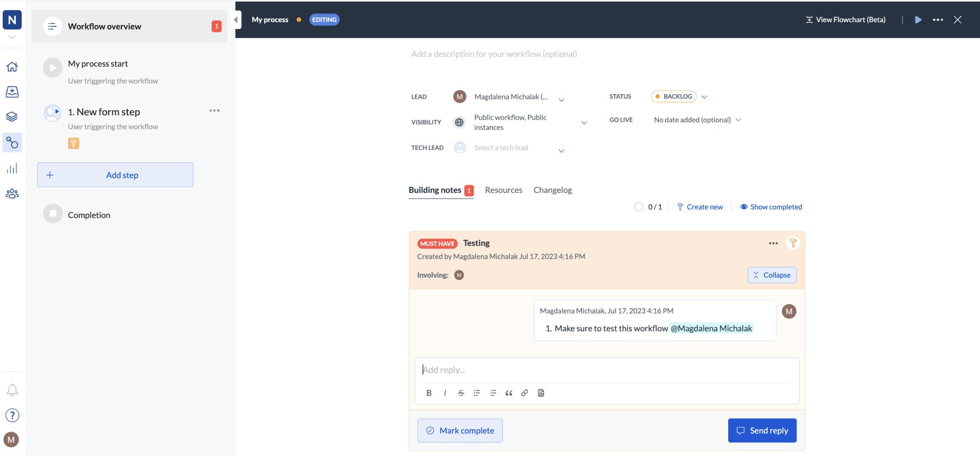The width and height of the screenshot is (980, 456).
Task: Open the Go live date dropdown
Action: 697,120
